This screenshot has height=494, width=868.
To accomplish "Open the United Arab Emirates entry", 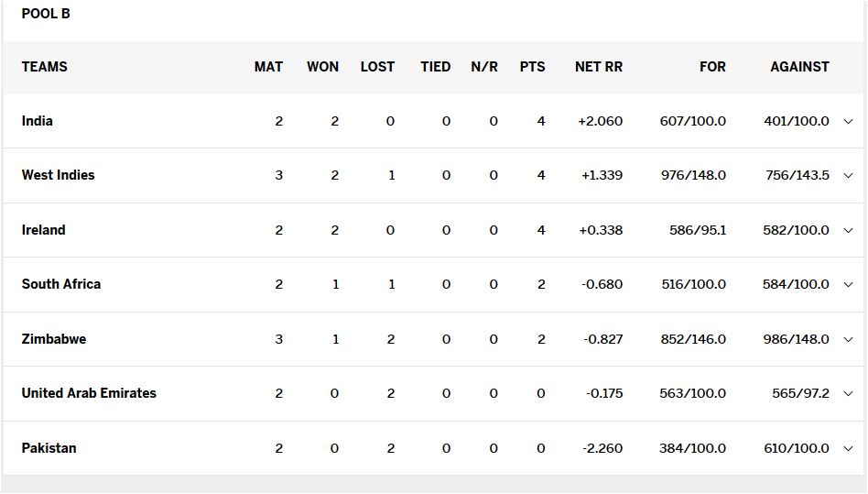I will coord(89,393).
